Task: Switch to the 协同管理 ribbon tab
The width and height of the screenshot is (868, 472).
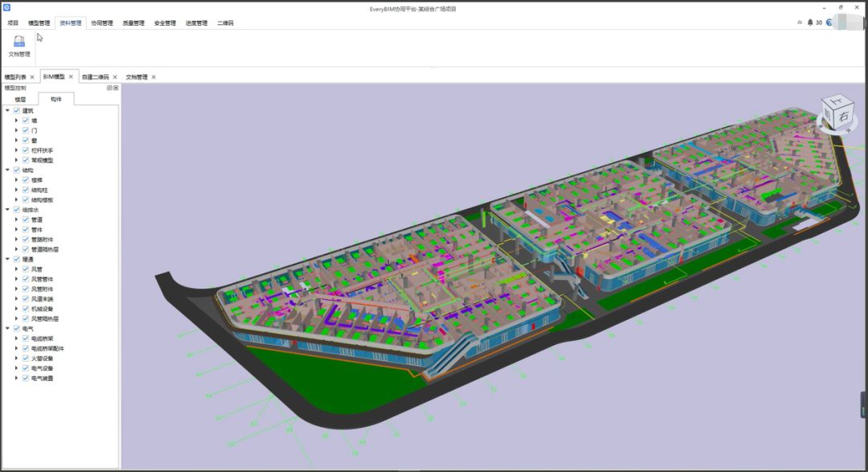Action: coord(102,23)
